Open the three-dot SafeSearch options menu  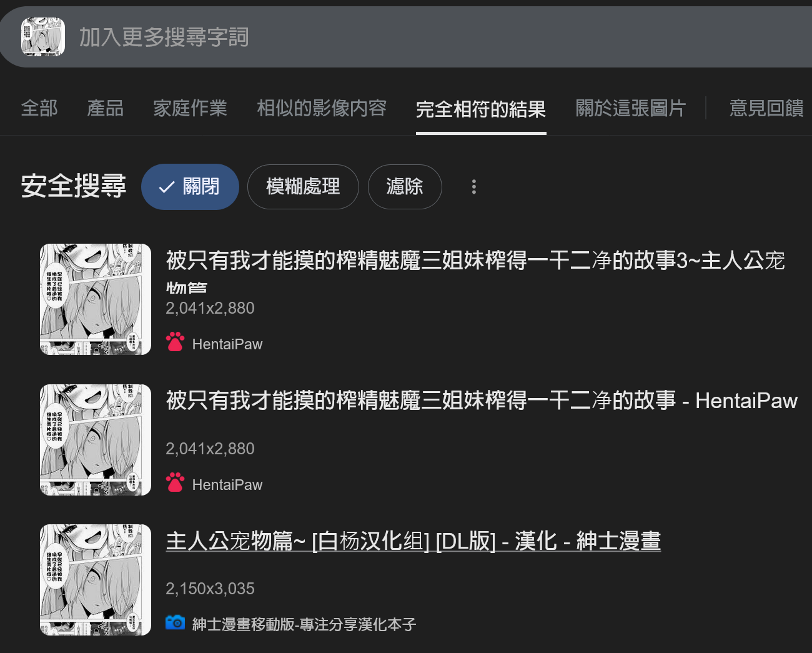click(474, 187)
